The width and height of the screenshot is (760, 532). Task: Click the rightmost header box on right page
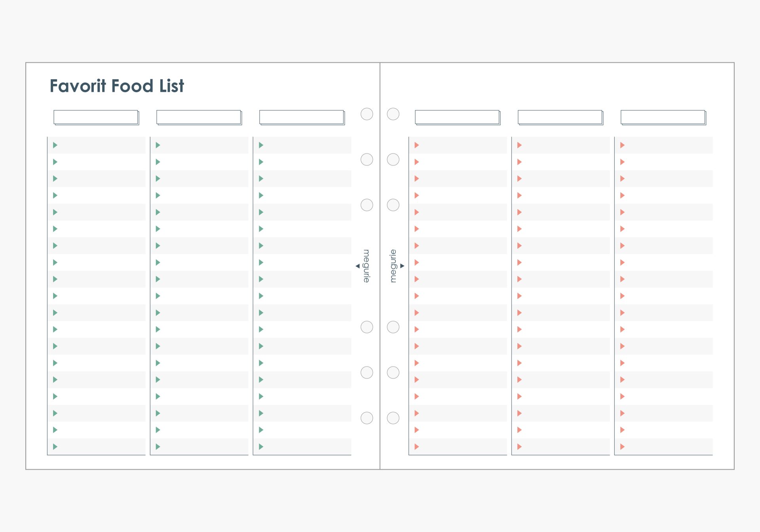663,117
